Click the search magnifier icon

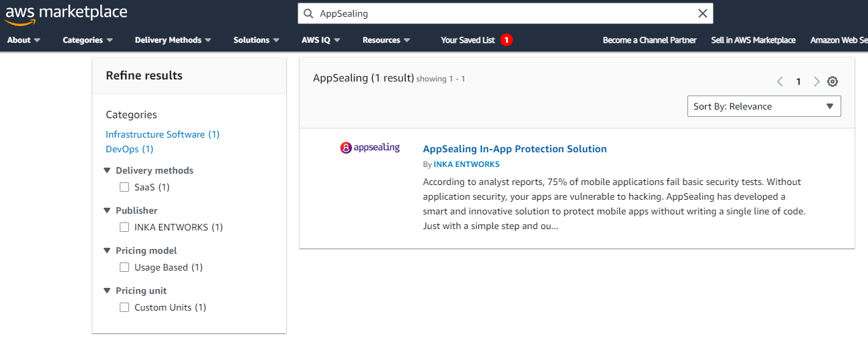click(x=308, y=13)
